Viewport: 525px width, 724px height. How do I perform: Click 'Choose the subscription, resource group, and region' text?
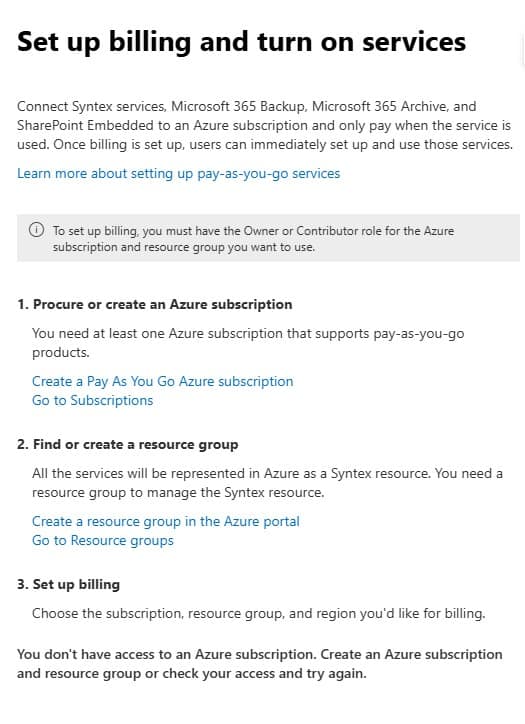point(259,613)
